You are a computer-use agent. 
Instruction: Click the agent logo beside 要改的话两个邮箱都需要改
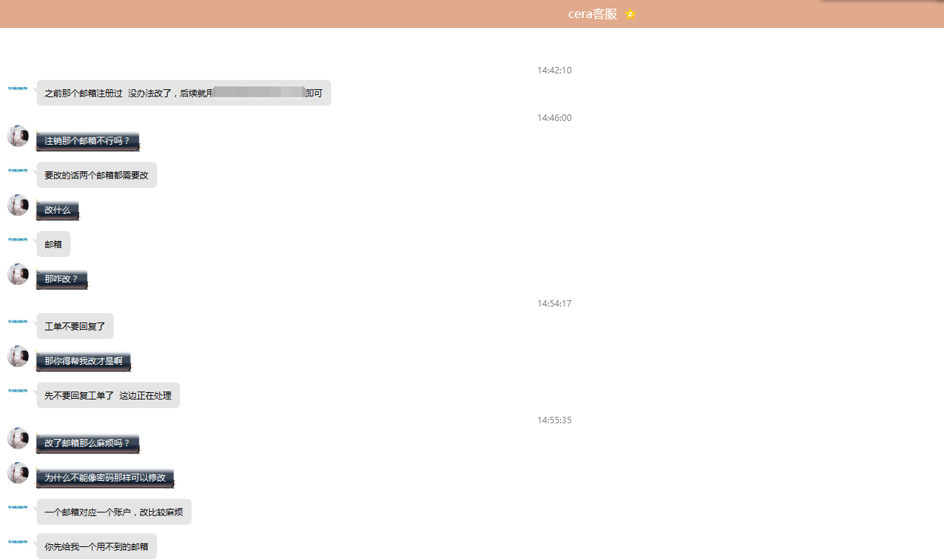coord(18,171)
